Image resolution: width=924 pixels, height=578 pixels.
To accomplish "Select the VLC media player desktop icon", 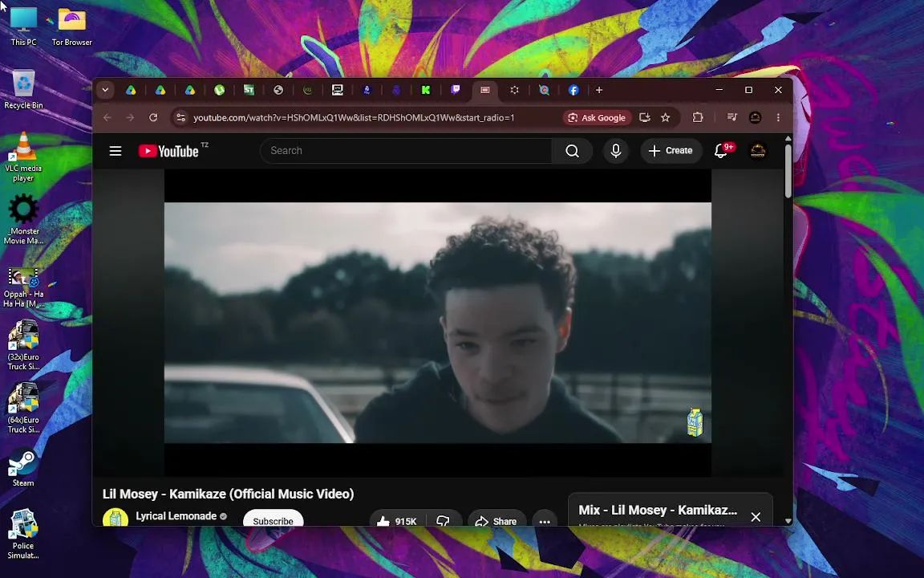I will [23, 157].
